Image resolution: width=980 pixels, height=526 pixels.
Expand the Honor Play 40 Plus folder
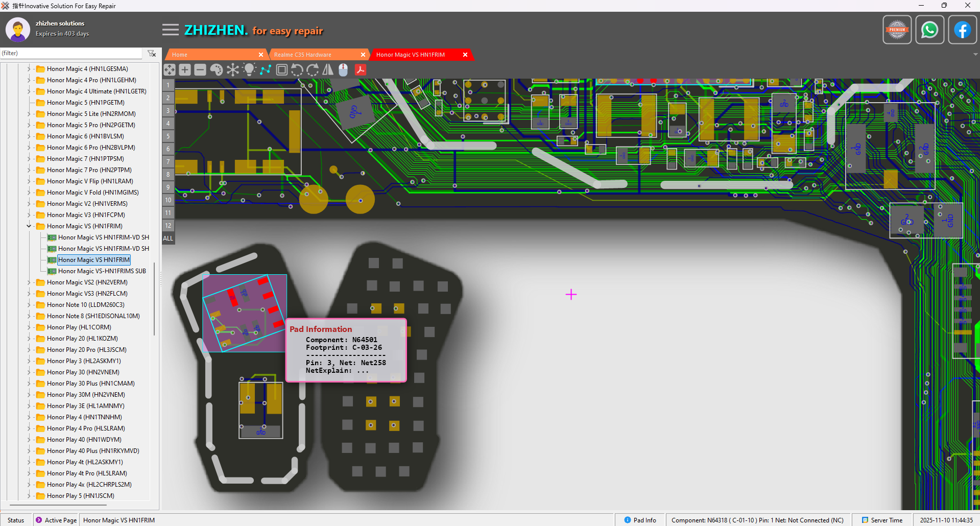coord(29,451)
